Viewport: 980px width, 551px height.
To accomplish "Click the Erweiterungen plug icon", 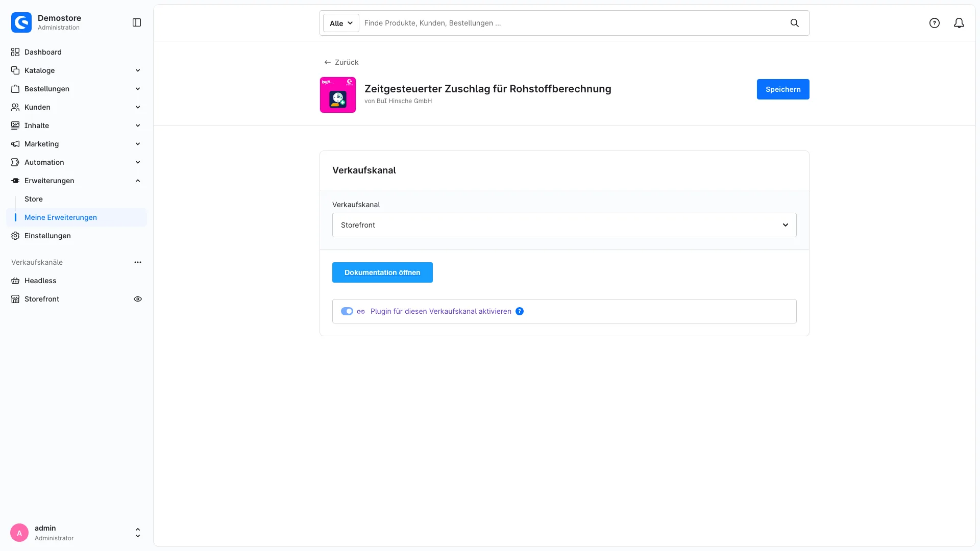I will 15,181.
